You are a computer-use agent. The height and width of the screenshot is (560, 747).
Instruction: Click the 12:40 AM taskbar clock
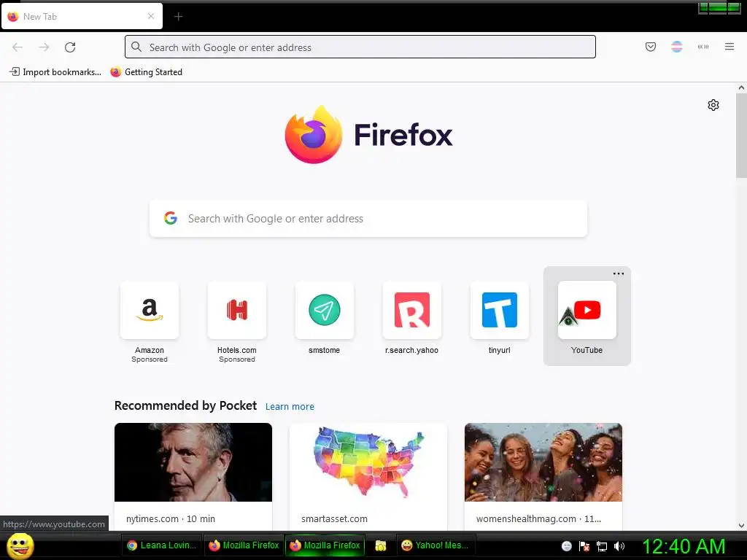tap(684, 545)
